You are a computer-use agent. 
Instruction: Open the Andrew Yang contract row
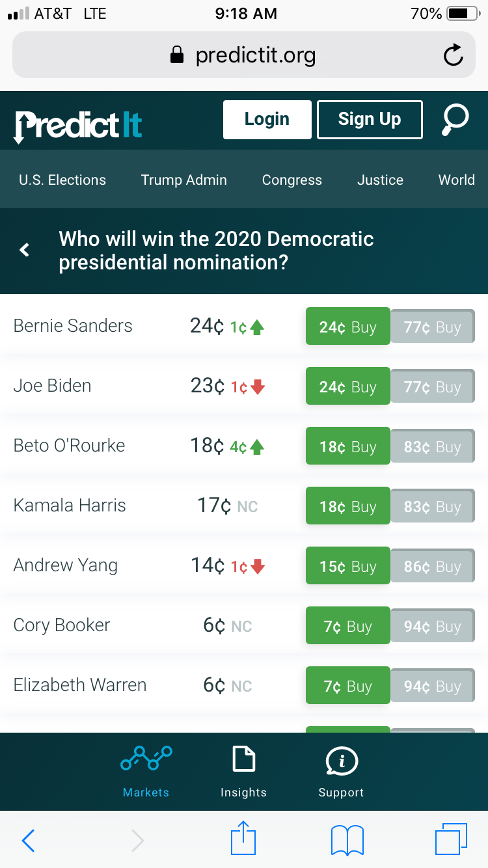pos(65,565)
